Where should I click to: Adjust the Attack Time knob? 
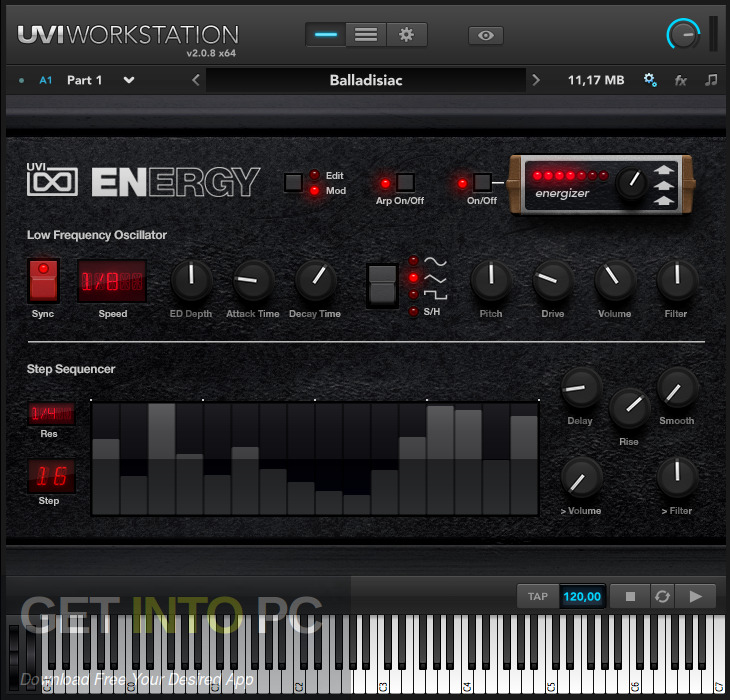point(253,281)
